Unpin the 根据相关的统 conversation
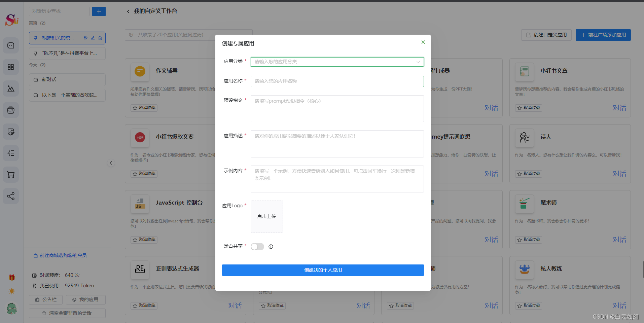The image size is (644, 323). click(85, 38)
